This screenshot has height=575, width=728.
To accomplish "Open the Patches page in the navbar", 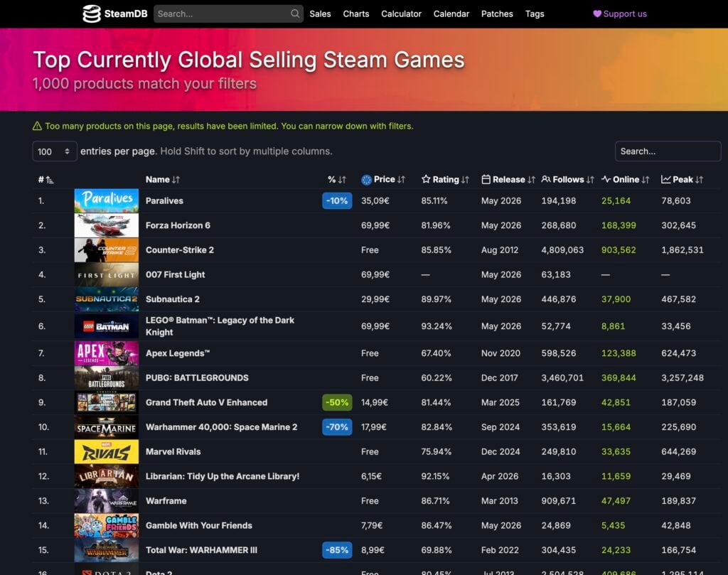I will click(497, 14).
